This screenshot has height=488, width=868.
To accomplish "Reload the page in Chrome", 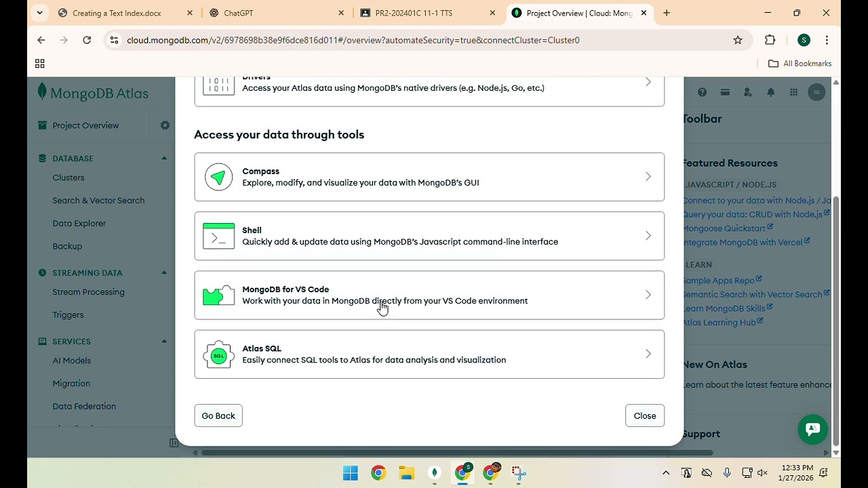I will tap(87, 40).
